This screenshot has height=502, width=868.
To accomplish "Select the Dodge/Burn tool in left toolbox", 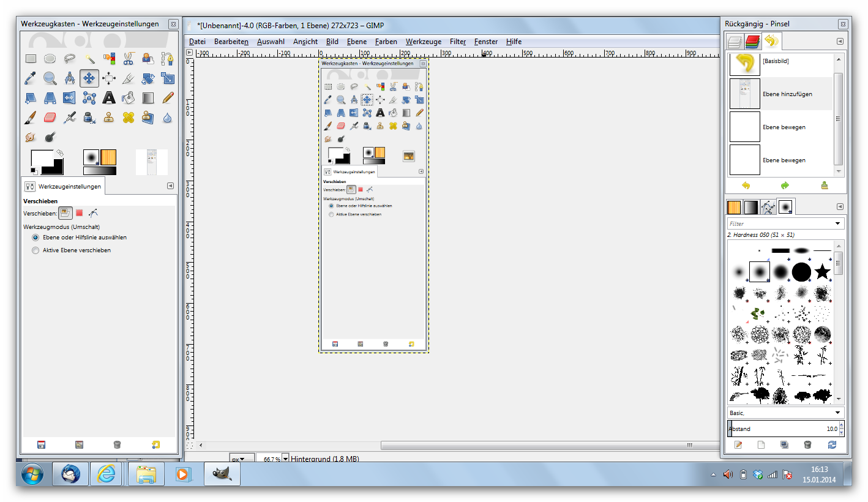I will coord(50,137).
